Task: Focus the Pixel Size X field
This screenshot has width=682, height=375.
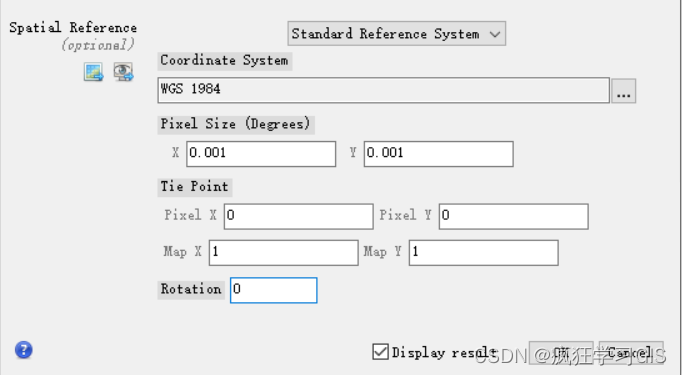Action: (x=261, y=154)
